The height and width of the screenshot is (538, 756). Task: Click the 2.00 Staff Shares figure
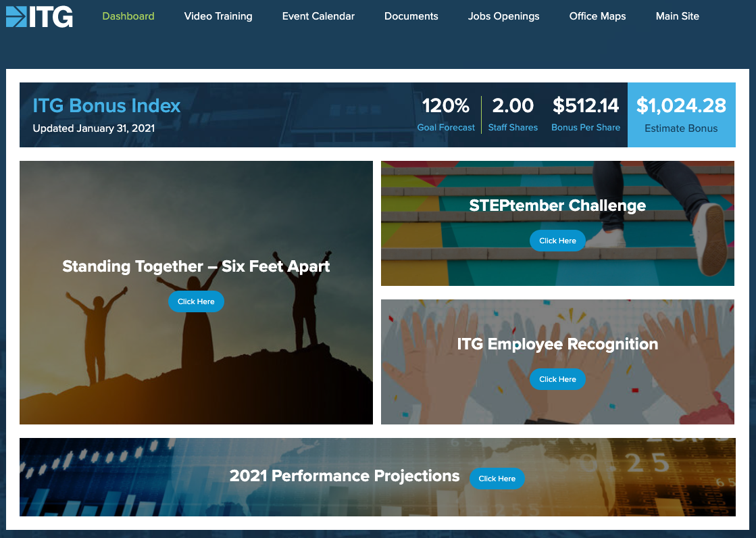point(513,114)
